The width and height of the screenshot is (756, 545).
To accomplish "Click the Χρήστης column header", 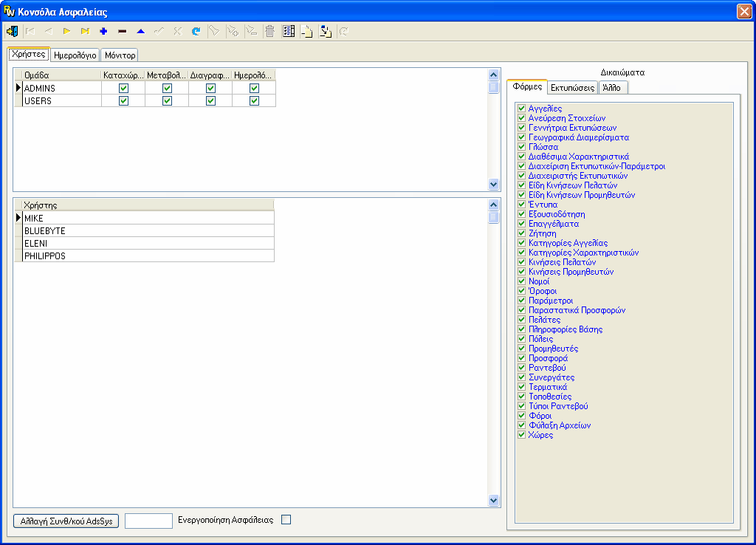I will pos(148,205).
